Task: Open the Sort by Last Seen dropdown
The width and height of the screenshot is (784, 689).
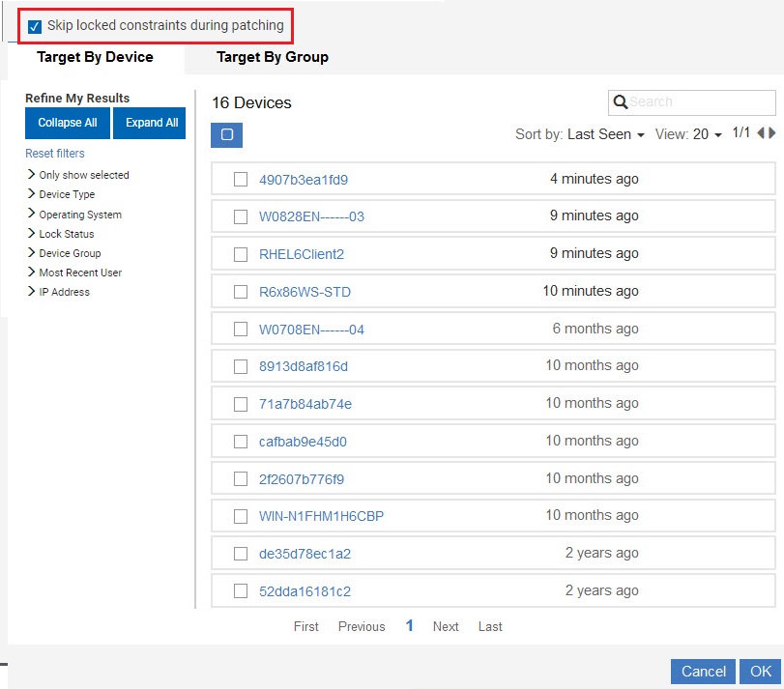Action: (605, 135)
